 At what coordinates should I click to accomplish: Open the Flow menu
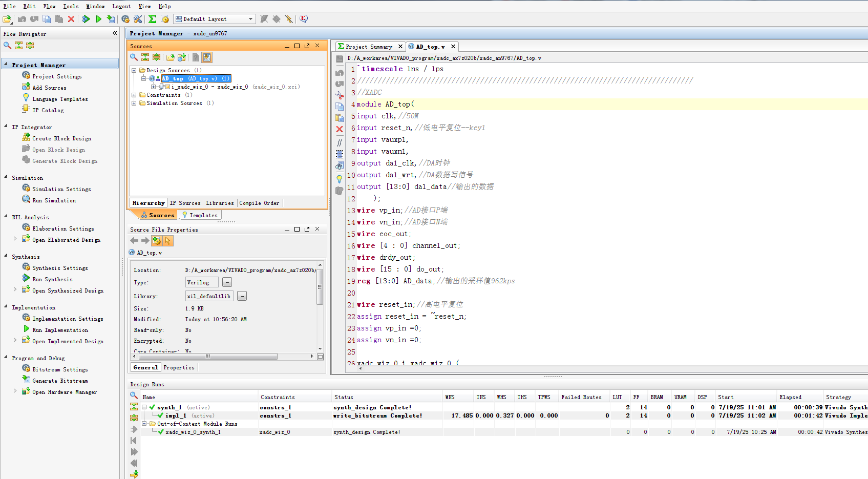[49, 6]
